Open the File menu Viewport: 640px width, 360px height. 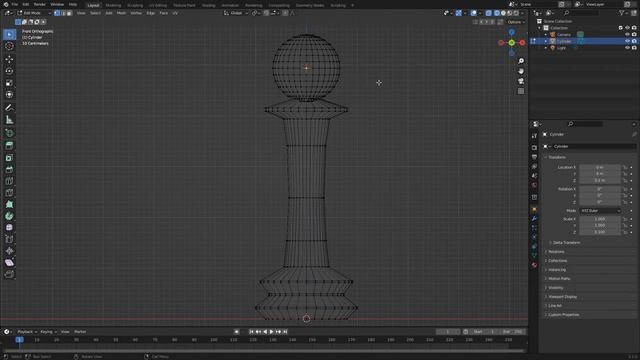(15, 4)
